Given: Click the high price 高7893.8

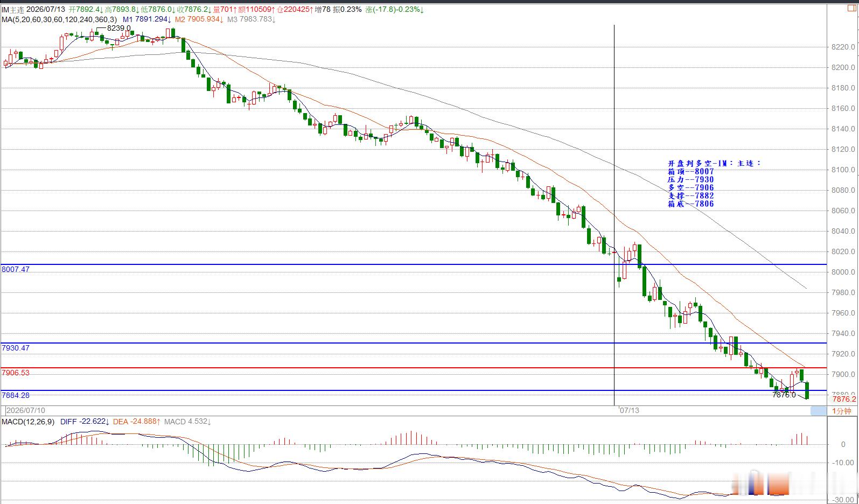Looking at the screenshot, I should [123, 10].
